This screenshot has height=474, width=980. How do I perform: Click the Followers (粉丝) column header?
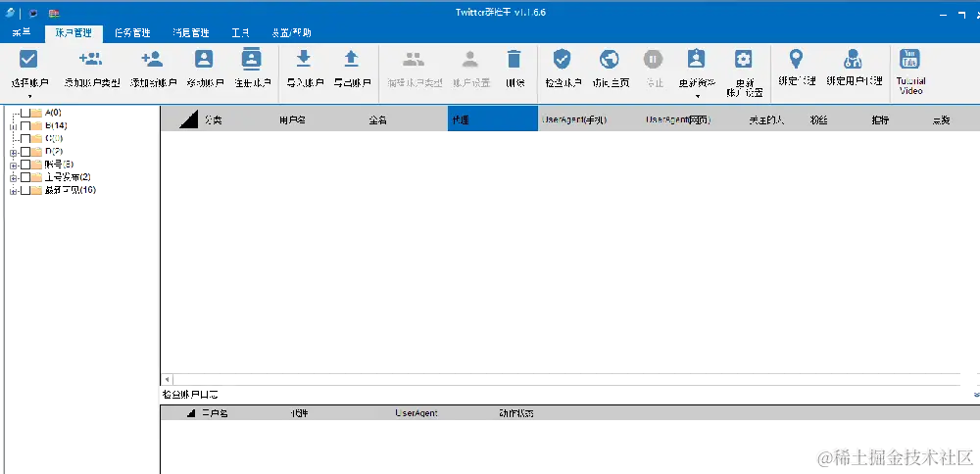818,119
